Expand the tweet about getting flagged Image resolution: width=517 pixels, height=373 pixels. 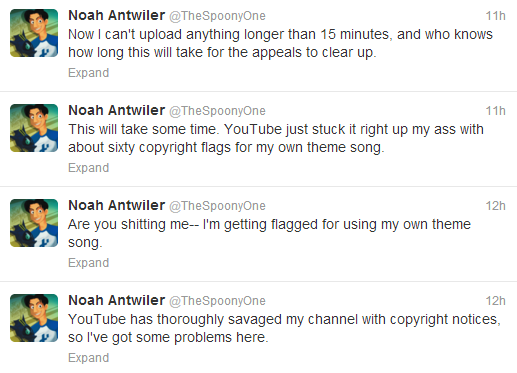[89, 263]
